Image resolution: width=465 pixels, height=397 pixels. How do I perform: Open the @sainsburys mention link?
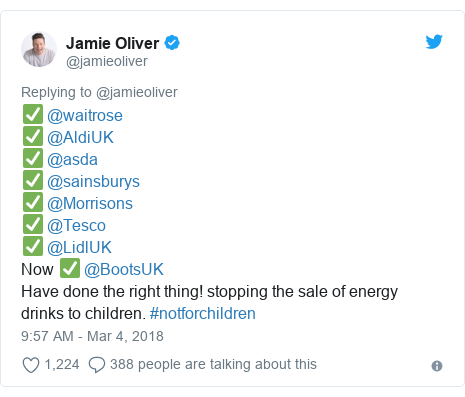pos(93,182)
